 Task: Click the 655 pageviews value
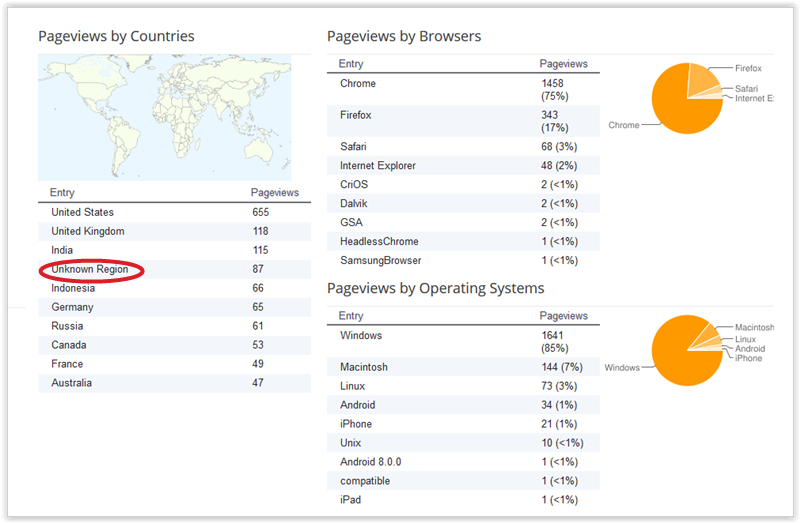(x=260, y=212)
